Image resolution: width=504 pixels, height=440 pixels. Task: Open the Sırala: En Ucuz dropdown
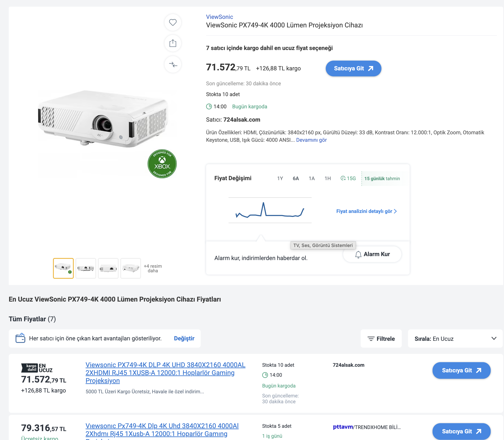pyautogui.click(x=455, y=339)
